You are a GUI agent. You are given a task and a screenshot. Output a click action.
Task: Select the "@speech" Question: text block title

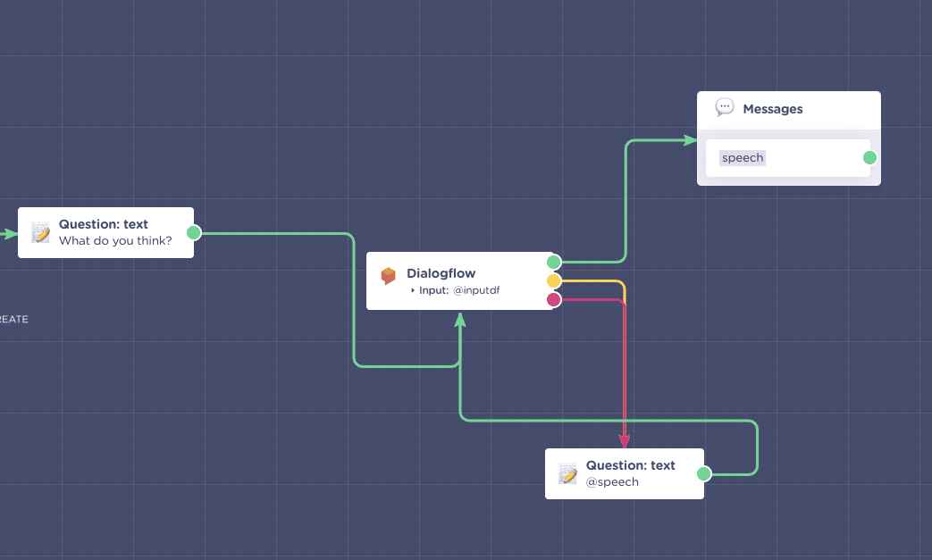[x=631, y=465]
